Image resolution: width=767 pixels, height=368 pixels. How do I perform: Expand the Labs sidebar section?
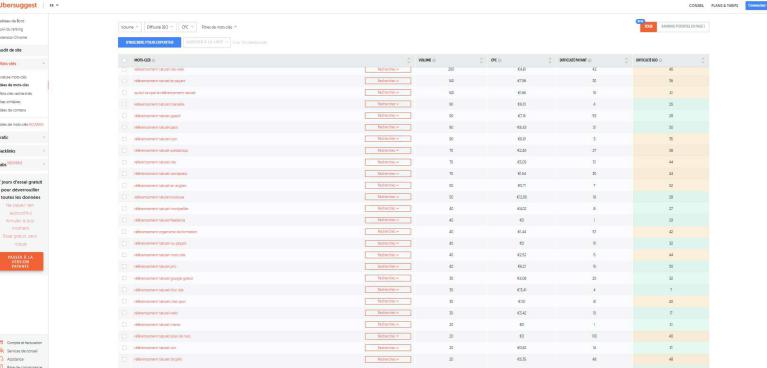point(44,164)
